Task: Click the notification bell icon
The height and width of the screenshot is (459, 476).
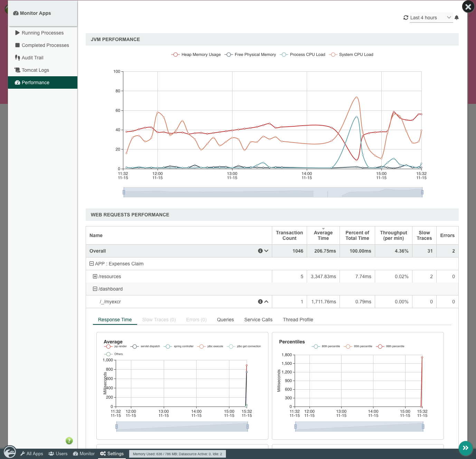Action: [457, 18]
